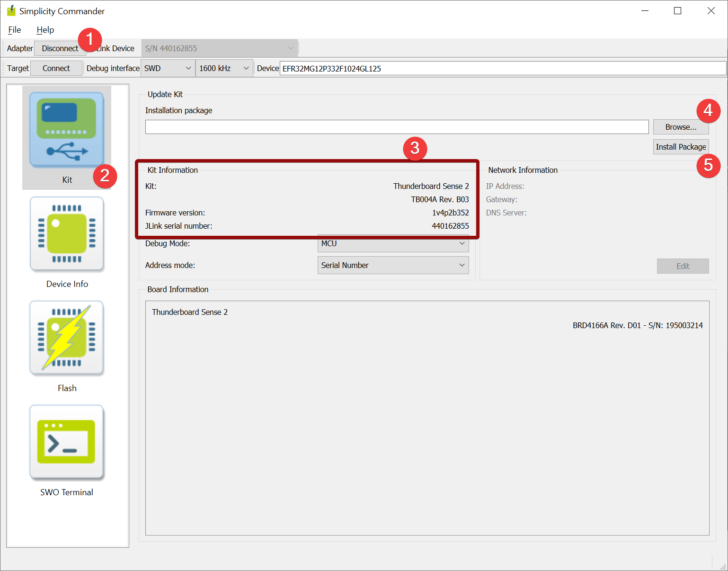Open the Address mode Serial Number dropdown
The width and height of the screenshot is (728, 571).
(393, 265)
